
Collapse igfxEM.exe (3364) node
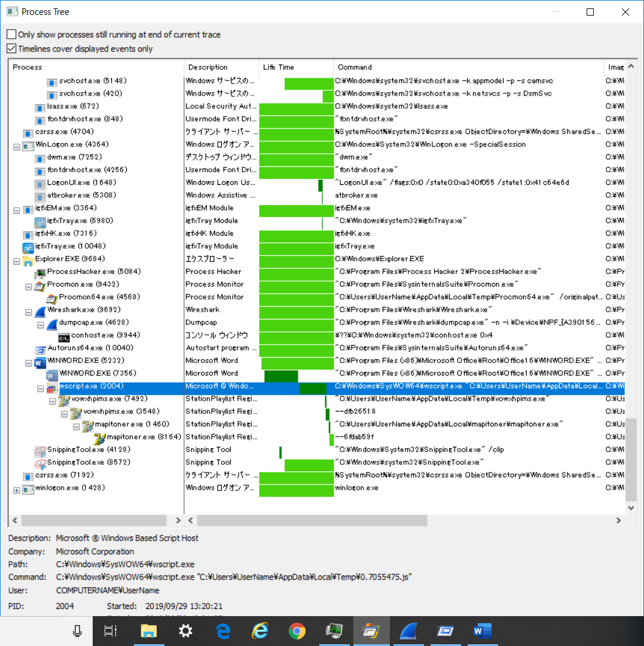17,211
